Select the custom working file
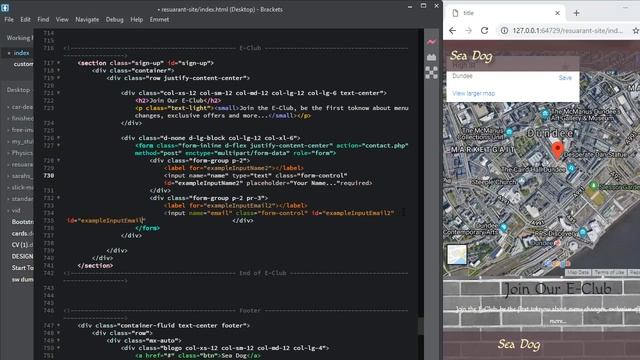 [23, 64]
